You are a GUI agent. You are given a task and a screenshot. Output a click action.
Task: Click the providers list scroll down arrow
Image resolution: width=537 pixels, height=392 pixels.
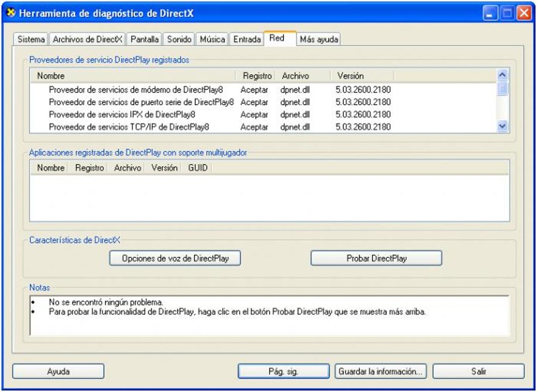click(x=502, y=126)
